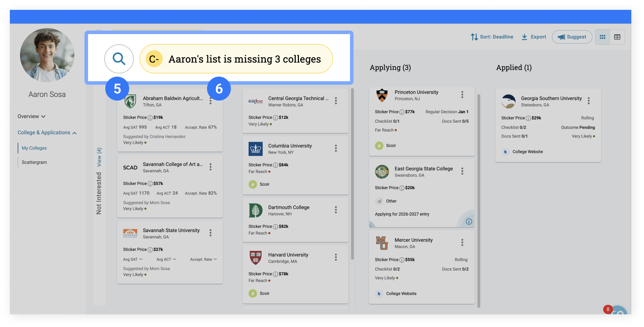Click Sticker Price info icon on Savannah State
The image size is (644, 327).
(150, 250)
